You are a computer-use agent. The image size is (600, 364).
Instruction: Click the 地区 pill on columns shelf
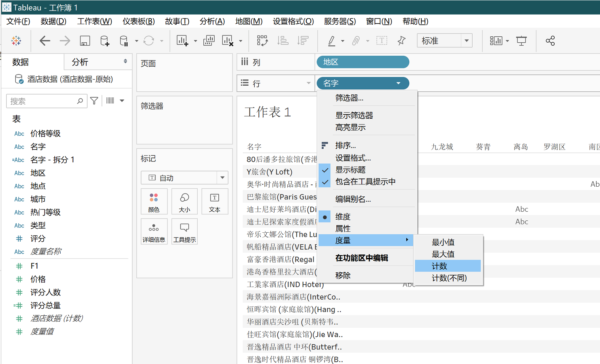[363, 62]
